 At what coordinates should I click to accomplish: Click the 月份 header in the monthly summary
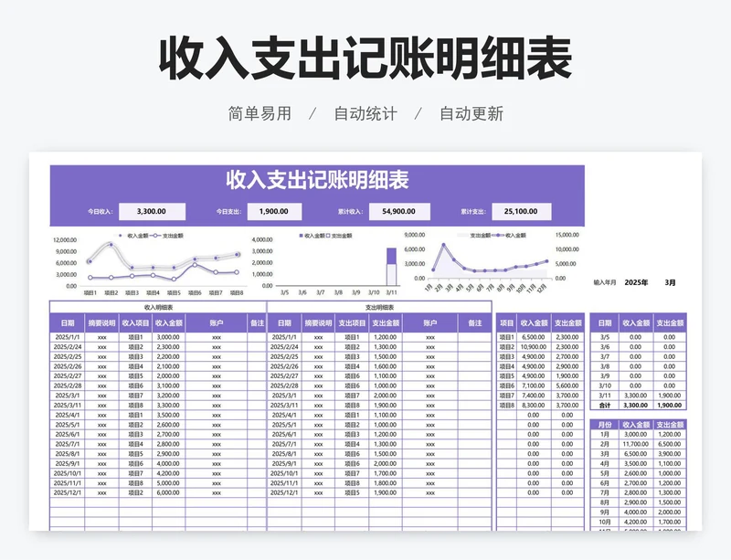pos(605,425)
